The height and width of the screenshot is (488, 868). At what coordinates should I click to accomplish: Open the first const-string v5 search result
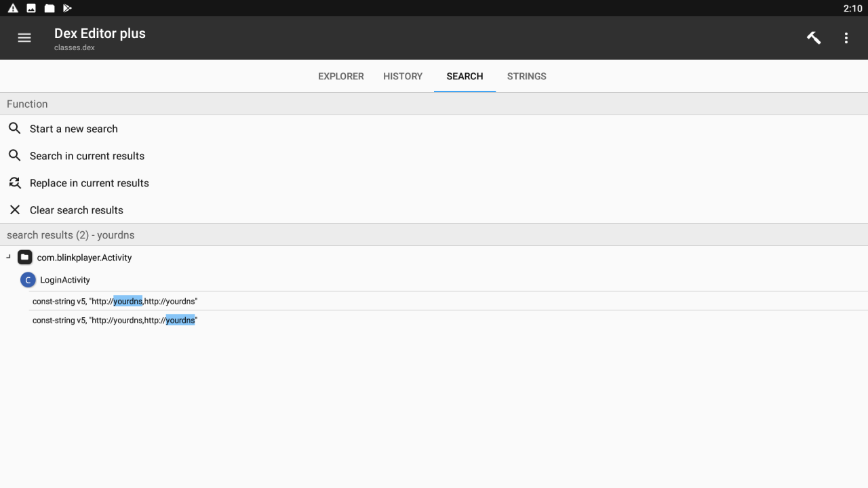tap(115, 301)
